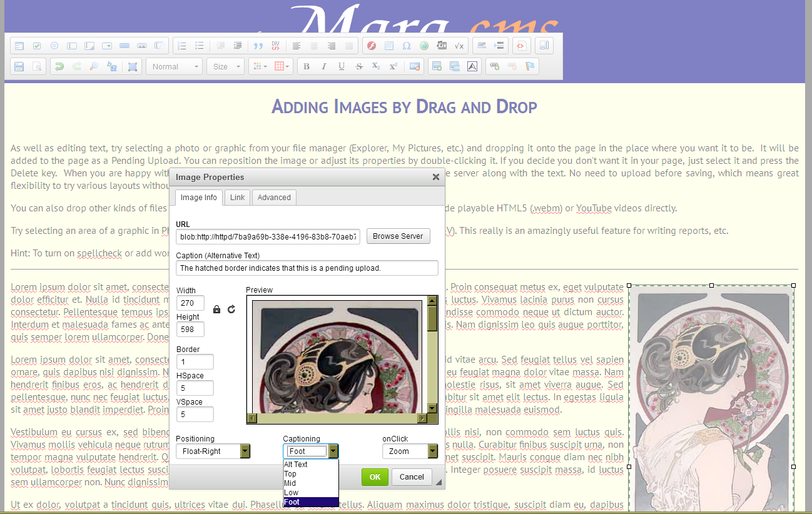Insert a table into the page
The width and height of the screenshot is (812, 514).
tap(388, 45)
